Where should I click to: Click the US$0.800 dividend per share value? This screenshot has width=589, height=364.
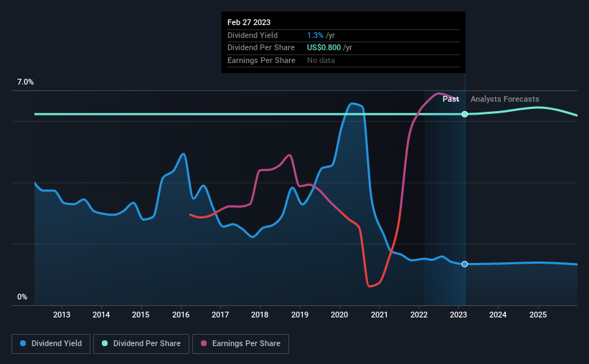pyautogui.click(x=324, y=48)
